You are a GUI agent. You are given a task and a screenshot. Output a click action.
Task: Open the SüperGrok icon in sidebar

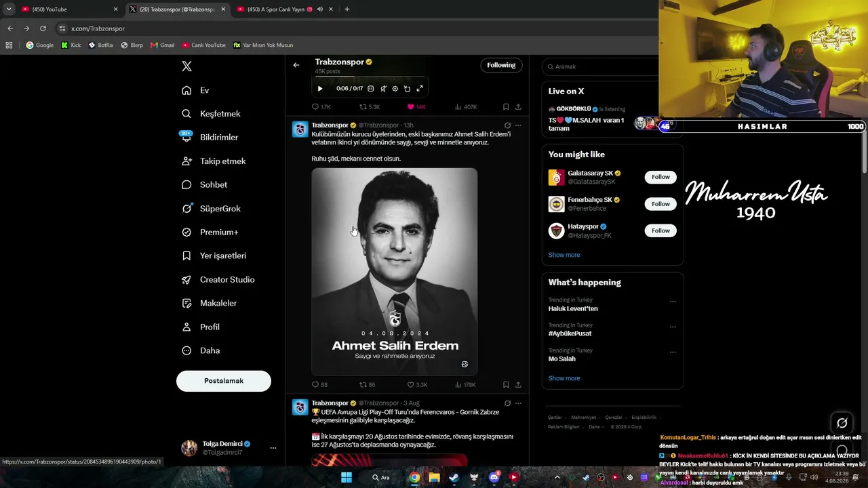pyautogui.click(x=186, y=208)
